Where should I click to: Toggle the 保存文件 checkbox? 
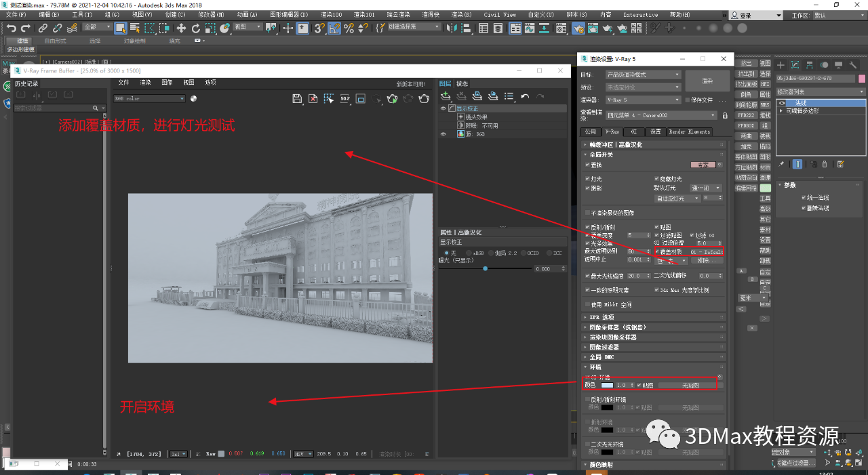pyautogui.click(x=687, y=100)
